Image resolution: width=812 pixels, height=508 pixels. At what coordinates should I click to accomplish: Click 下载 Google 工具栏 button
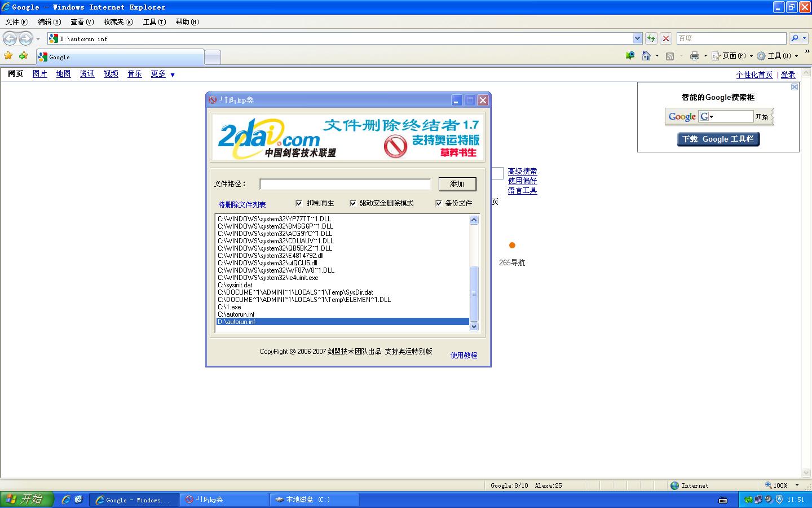(x=718, y=139)
